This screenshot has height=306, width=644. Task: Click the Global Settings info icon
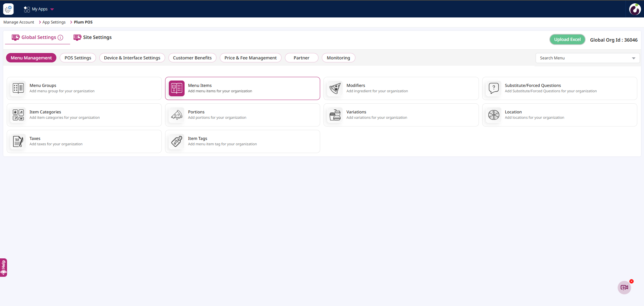60,38
